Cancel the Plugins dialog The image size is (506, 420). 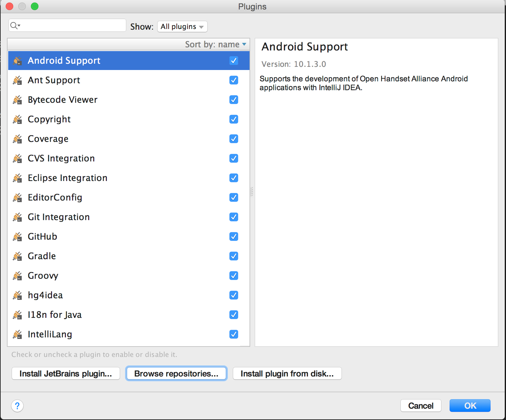tap(421, 406)
